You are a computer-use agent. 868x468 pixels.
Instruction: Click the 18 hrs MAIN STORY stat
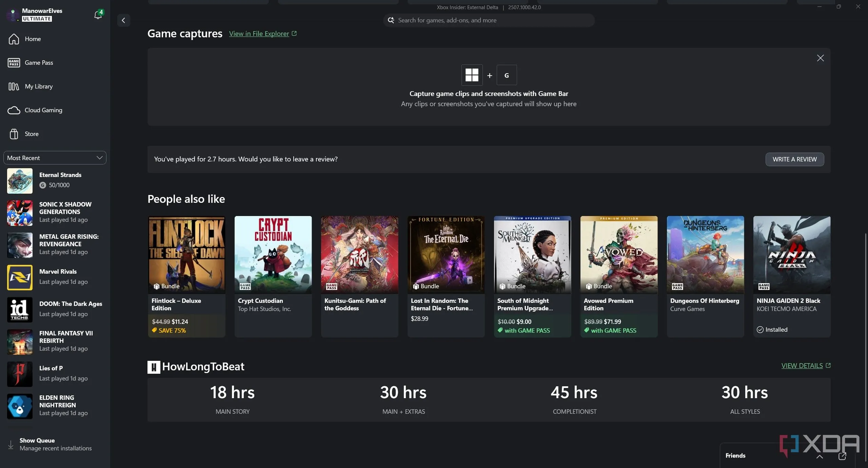pos(233,399)
